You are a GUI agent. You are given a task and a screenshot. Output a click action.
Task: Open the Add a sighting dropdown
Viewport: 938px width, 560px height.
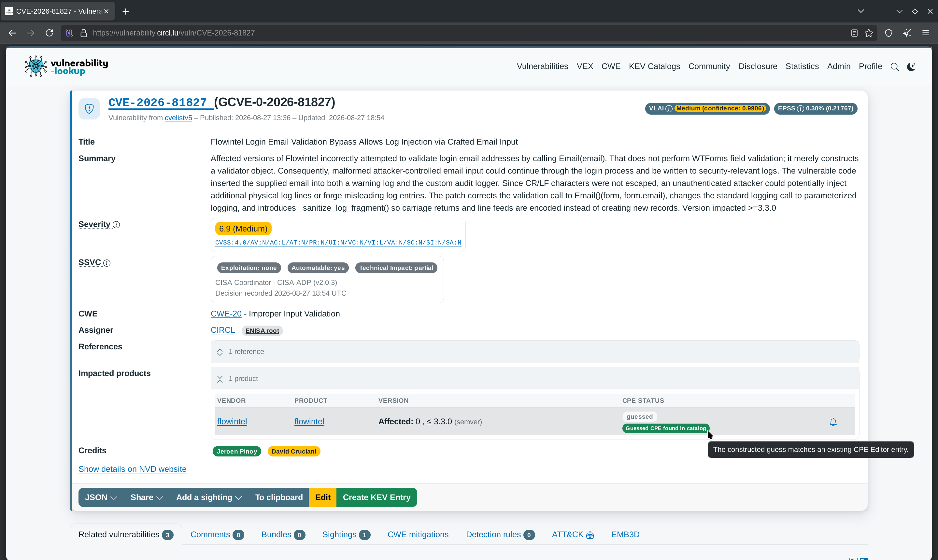209,498
